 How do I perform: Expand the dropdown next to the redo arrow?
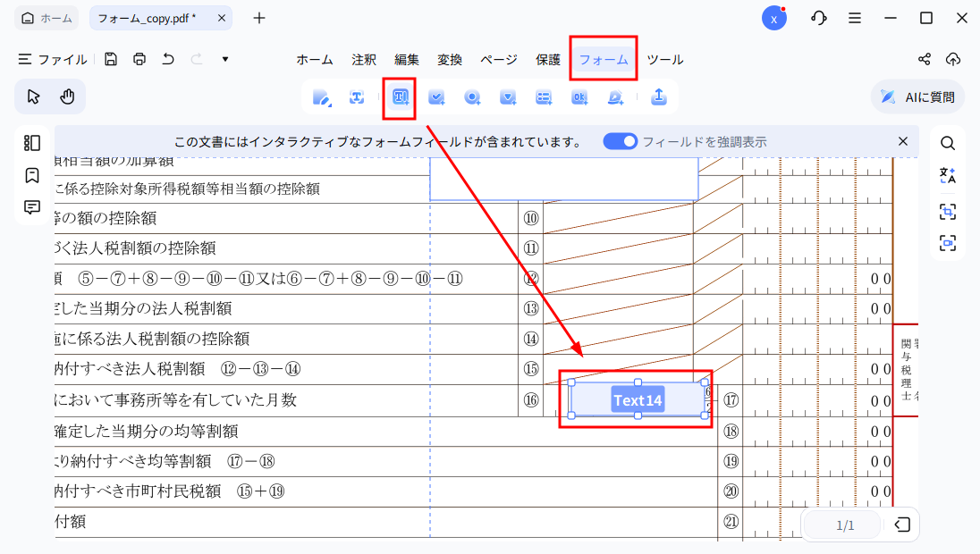tap(225, 58)
